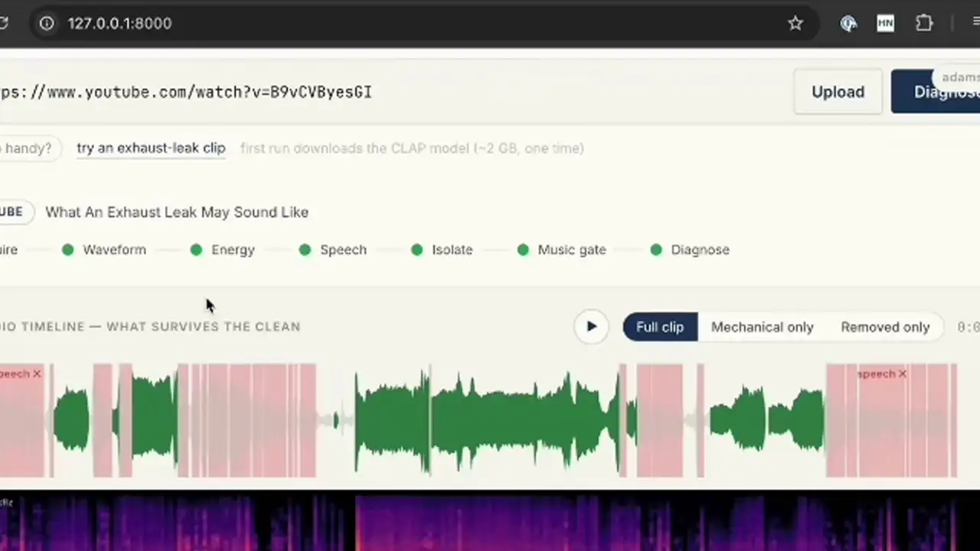Click the large green waveform section
Viewport: 980px width, 551px height.
point(487,421)
